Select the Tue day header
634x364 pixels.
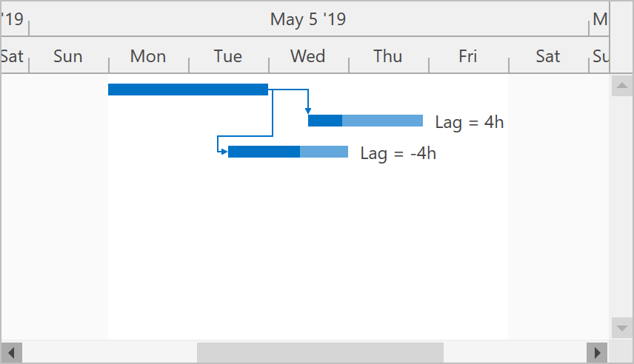(228, 56)
